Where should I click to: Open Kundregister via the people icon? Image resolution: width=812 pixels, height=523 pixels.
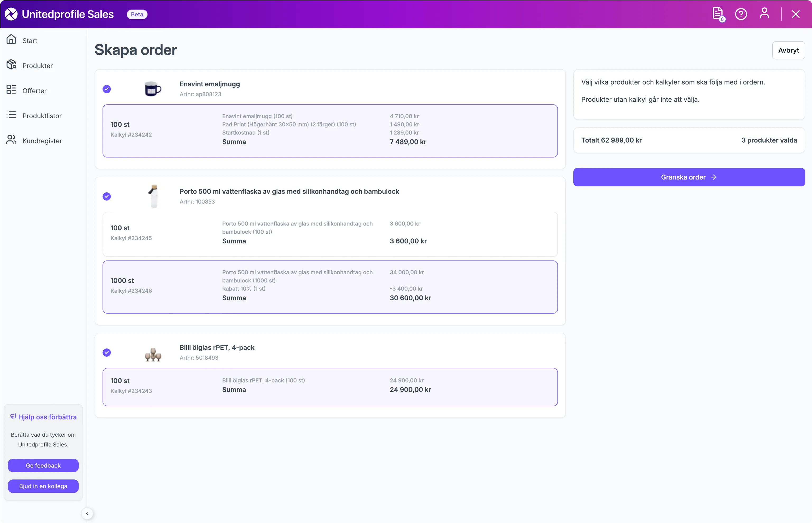11,140
